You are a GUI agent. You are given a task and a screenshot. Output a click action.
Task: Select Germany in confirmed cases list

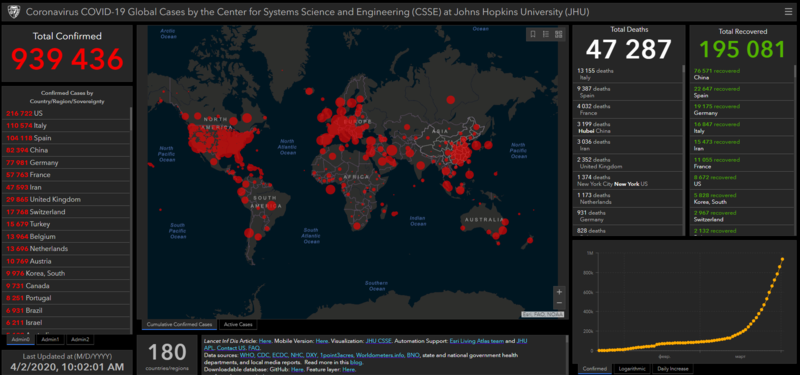(x=66, y=162)
